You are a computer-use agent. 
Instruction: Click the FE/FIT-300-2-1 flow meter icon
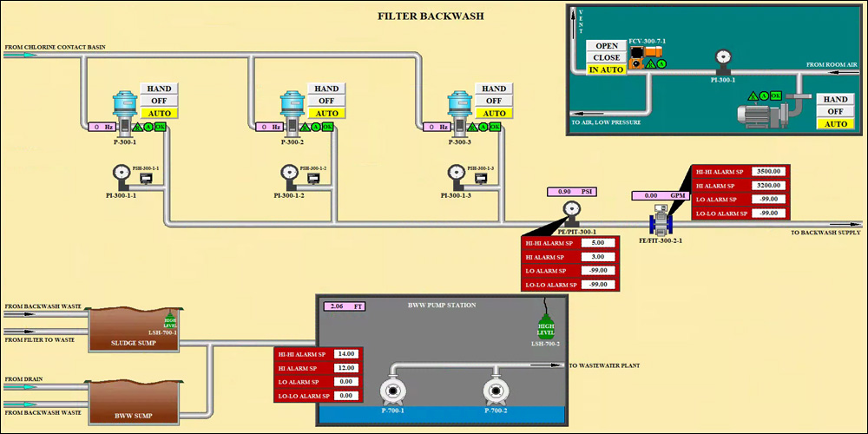(x=661, y=220)
